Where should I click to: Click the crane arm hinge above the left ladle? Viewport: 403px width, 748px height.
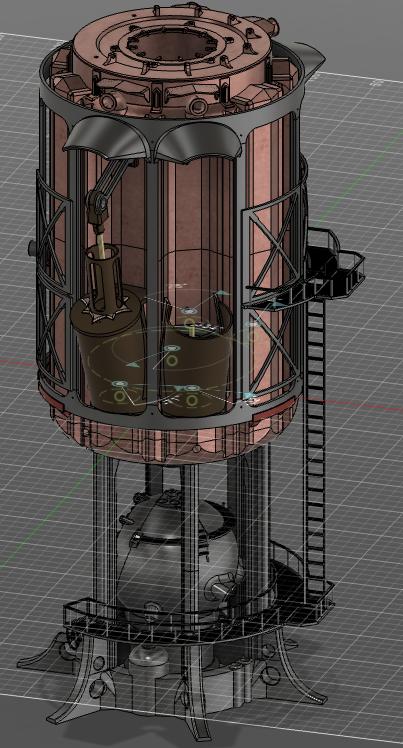point(98,205)
